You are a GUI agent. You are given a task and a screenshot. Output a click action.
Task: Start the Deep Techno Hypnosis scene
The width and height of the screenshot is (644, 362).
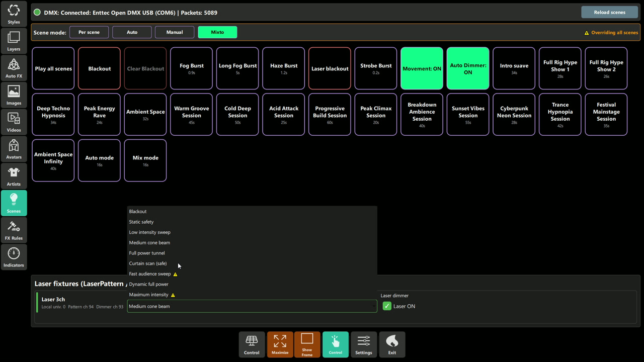pos(53,115)
